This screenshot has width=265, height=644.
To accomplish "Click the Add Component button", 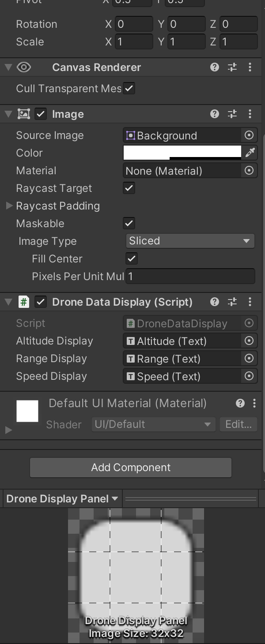I will click(131, 468).
